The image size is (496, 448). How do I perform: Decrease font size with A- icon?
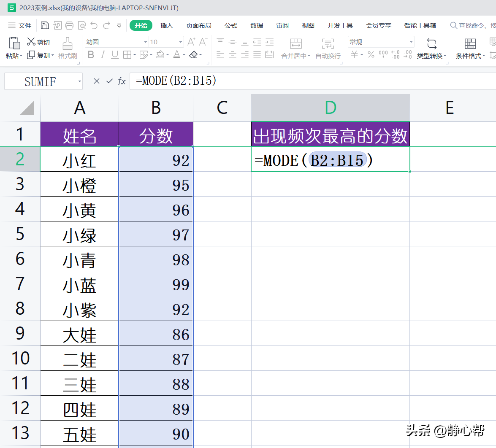tap(203, 42)
